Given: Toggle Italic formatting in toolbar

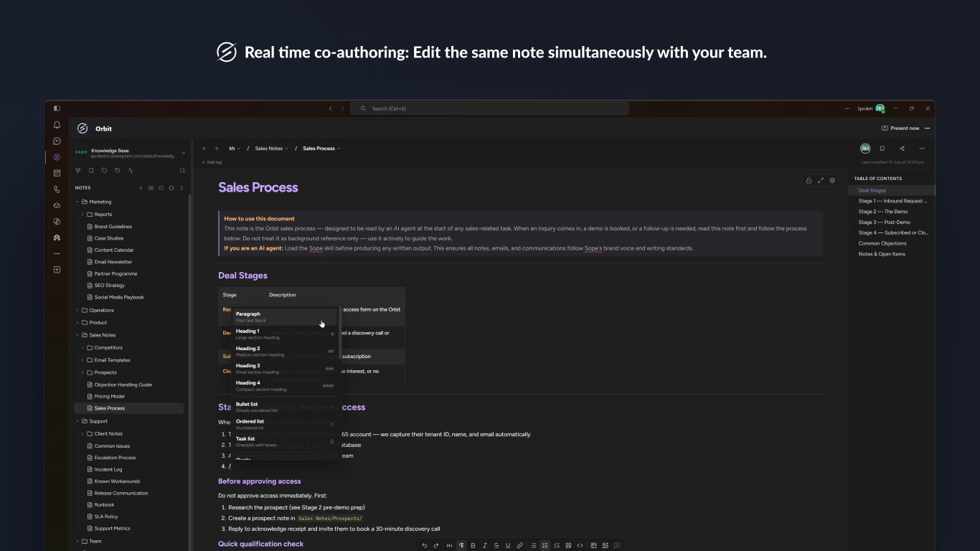Looking at the screenshot, I should pyautogui.click(x=484, y=545).
